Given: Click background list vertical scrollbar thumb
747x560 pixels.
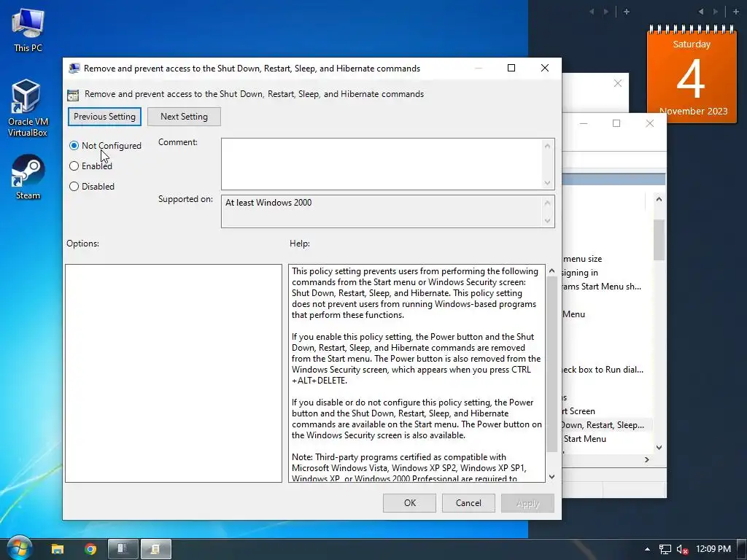Looking at the screenshot, I should coord(659,239).
